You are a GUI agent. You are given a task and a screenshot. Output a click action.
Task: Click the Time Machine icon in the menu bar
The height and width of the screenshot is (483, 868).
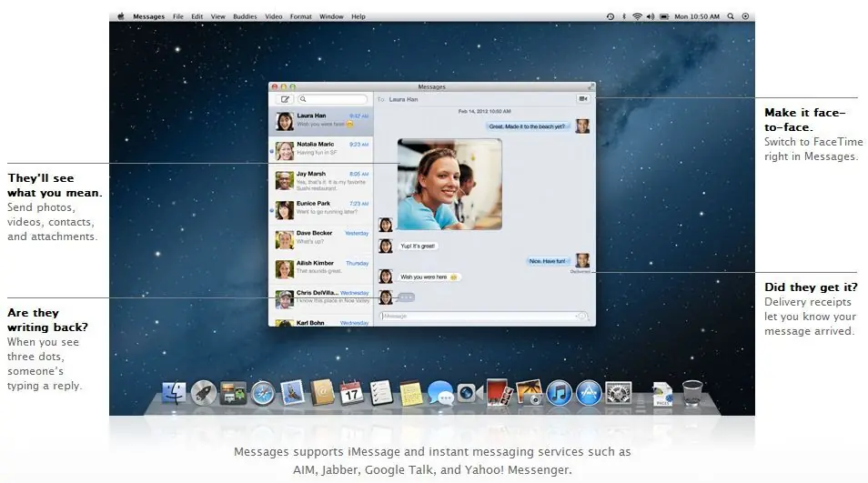point(610,16)
